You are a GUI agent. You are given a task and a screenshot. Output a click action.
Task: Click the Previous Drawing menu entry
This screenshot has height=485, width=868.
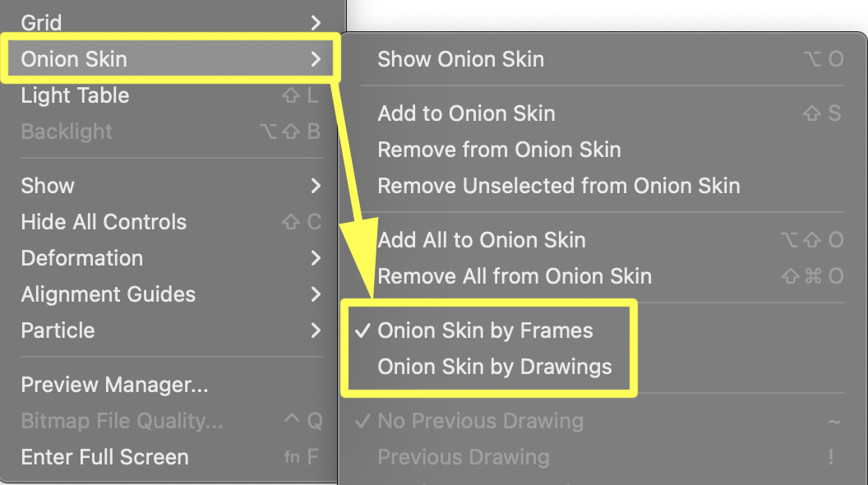coord(463,457)
